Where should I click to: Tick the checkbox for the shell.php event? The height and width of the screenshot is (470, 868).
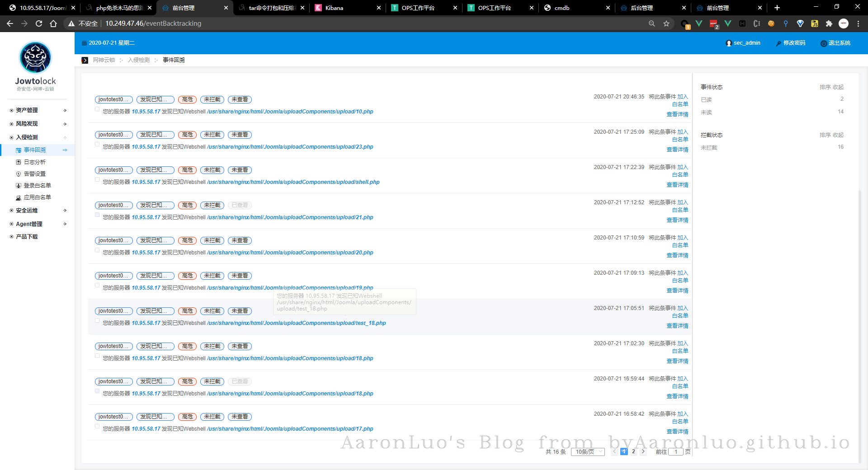pos(97,179)
